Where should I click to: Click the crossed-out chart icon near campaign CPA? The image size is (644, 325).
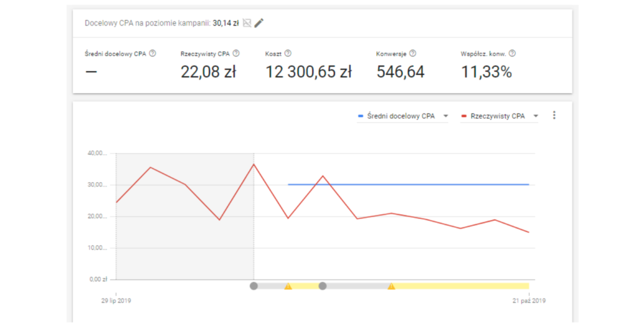click(x=247, y=23)
